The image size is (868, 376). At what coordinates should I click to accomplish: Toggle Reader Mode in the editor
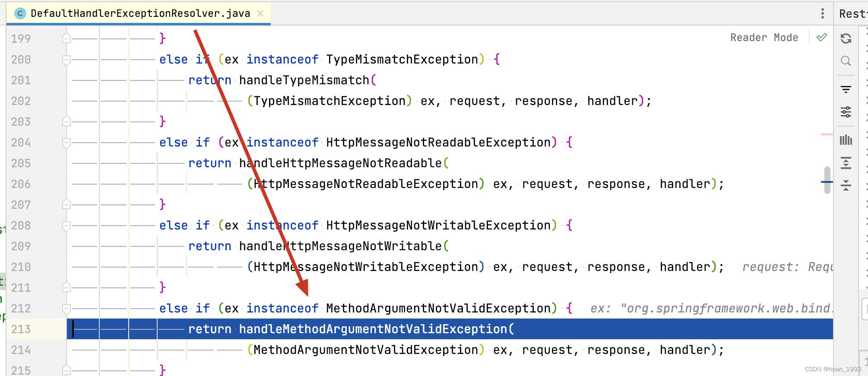pyautogui.click(x=764, y=38)
